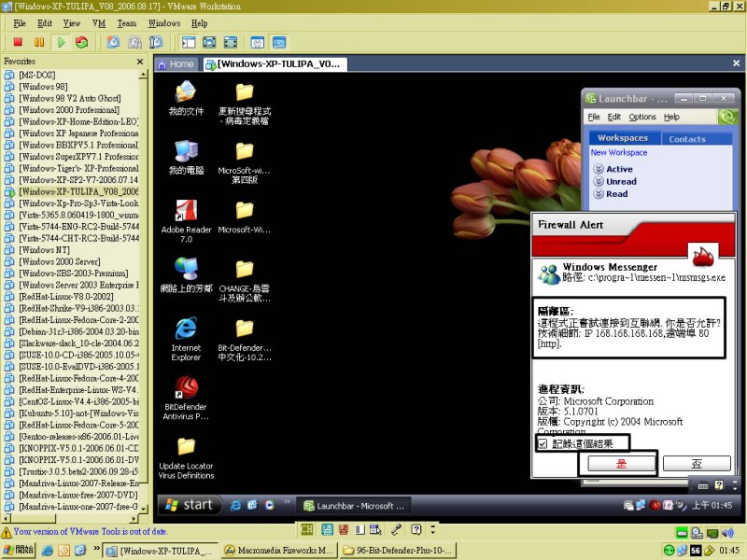Take a snapshot via toolbar icon
Screen dimensions: 747x560
[x=113, y=42]
